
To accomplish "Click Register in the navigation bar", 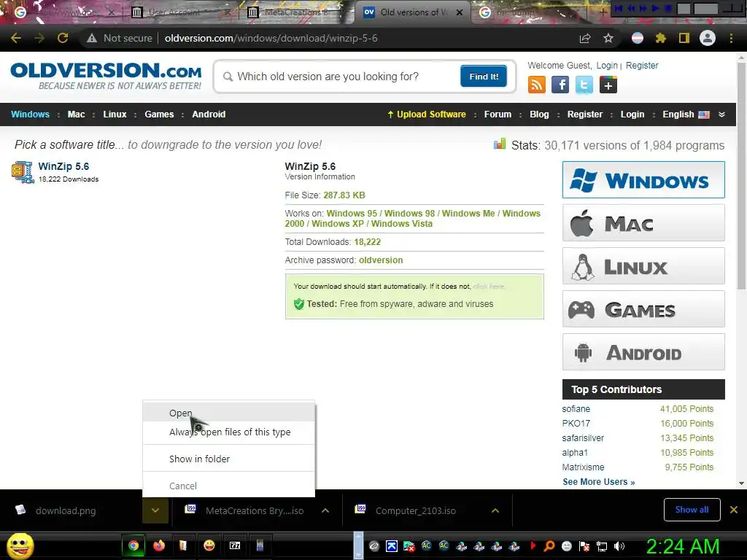I will point(584,114).
